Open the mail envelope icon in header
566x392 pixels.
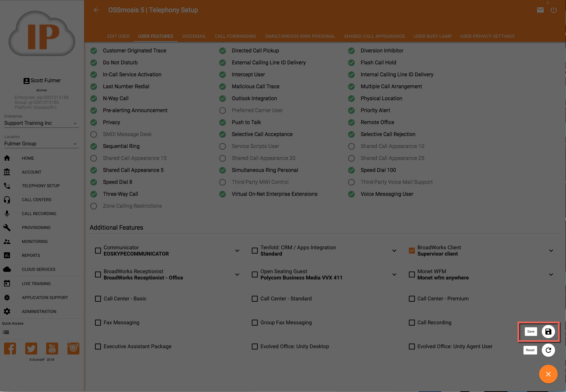tap(540, 10)
